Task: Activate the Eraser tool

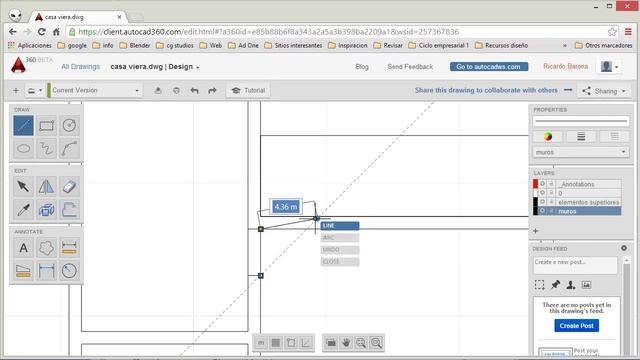Action: click(x=69, y=187)
